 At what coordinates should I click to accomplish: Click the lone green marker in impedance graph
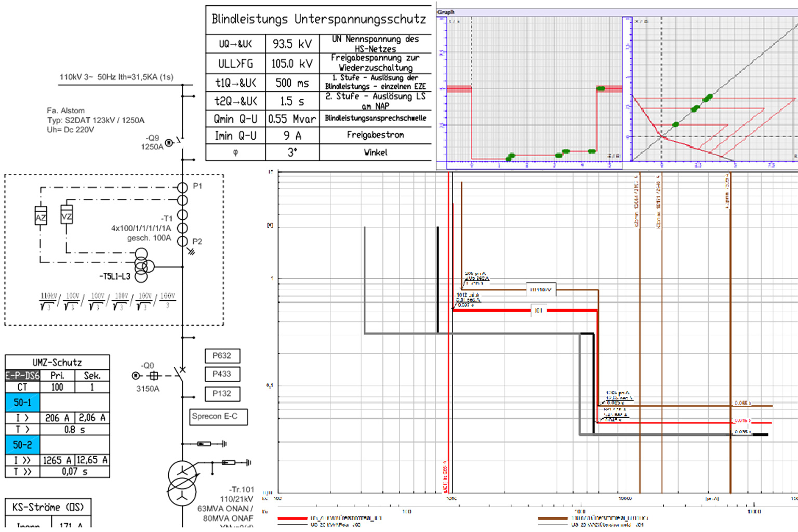click(675, 124)
